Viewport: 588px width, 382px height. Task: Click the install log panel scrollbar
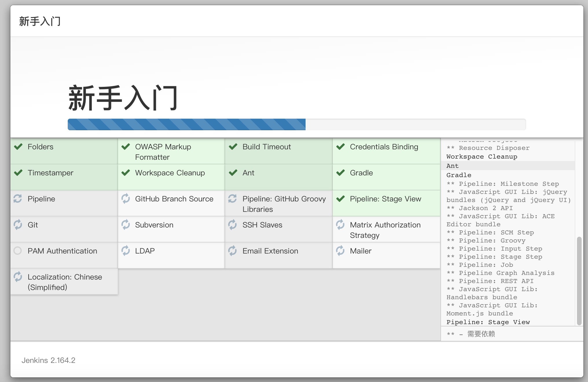579,281
